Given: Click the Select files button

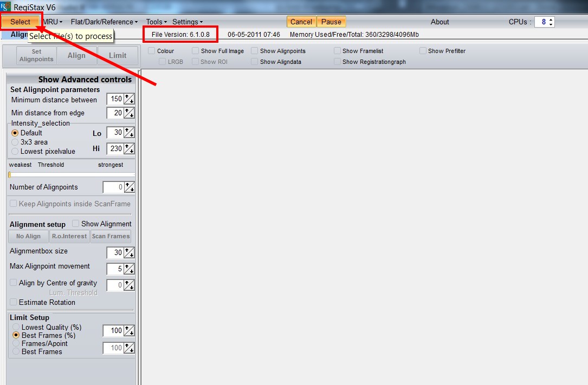Looking at the screenshot, I should point(20,22).
